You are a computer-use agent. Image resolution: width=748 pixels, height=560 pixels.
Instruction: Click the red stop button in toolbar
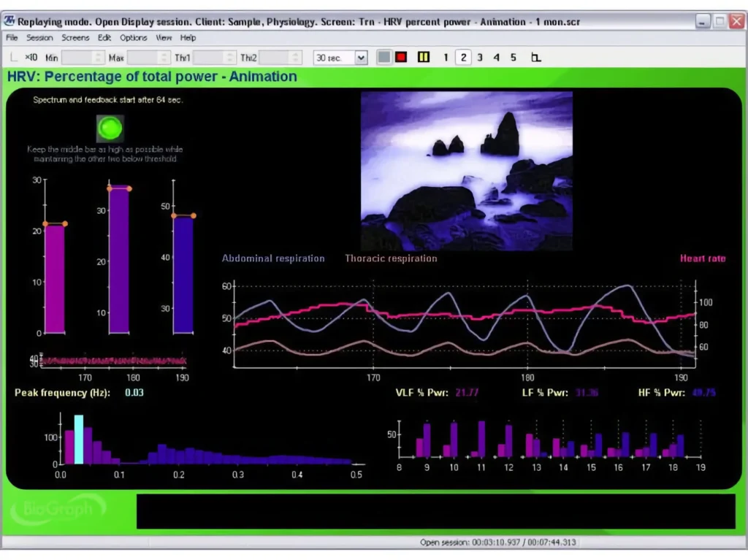click(400, 58)
